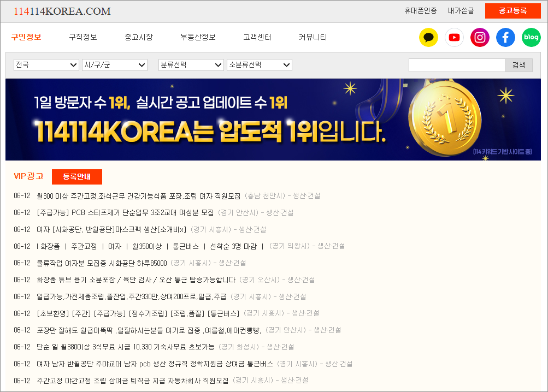Screen dimensions: 548x392
Task: Open the YouTube channel icon
Action: click(x=454, y=37)
